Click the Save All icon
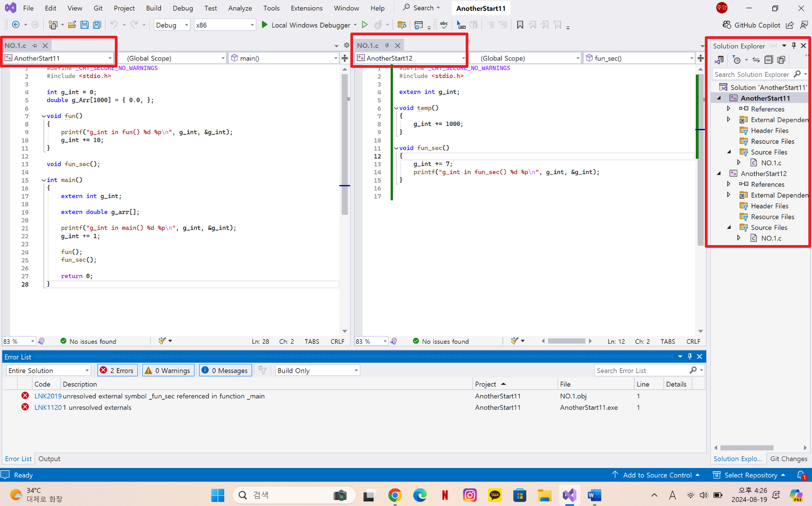The width and height of the screenshot is (812, 506). (x=97, y=25)
